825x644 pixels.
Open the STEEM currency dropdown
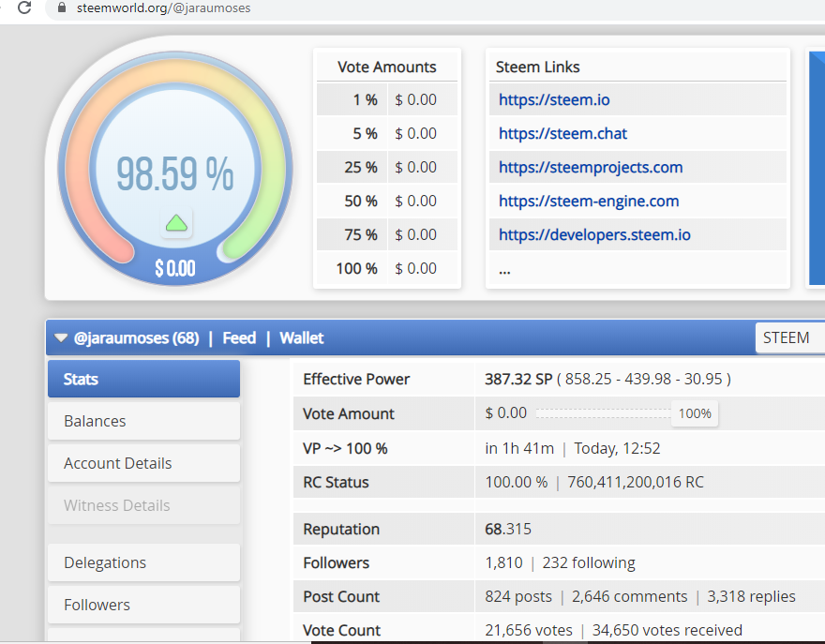pyautogui.click(x=789, y=337)
